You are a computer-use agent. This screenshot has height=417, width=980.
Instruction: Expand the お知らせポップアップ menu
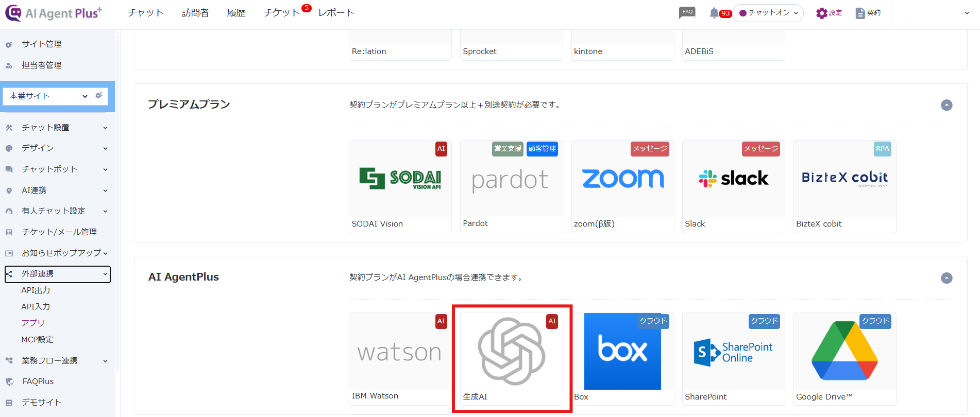(x=105, y=253)
